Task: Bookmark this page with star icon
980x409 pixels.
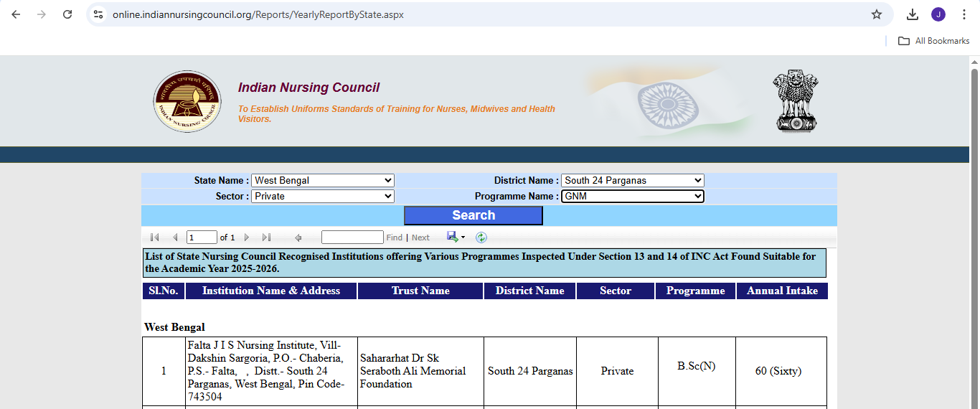Action: pyautogui.click(x=876, y=14)
